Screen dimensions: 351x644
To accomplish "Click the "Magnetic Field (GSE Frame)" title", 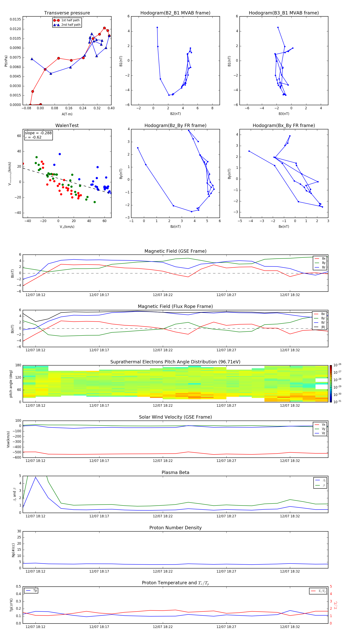I will click(x=175, y=251).
